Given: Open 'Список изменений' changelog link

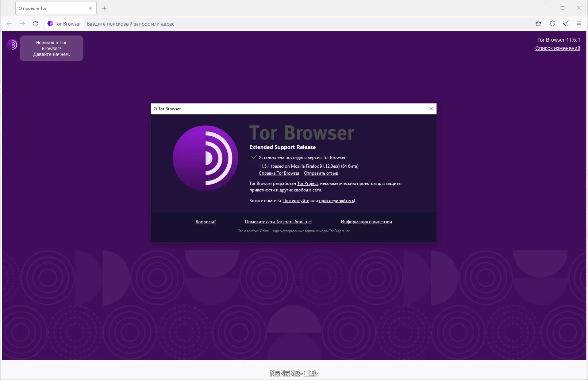Looking at the screenshot, I should (558, 48).
